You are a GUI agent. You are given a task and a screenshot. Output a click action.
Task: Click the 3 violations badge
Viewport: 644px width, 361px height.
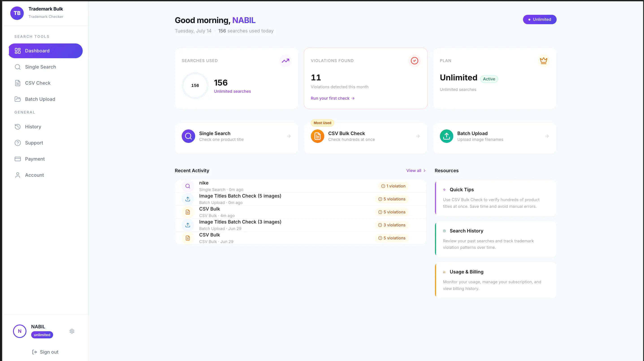pos(392,225)
